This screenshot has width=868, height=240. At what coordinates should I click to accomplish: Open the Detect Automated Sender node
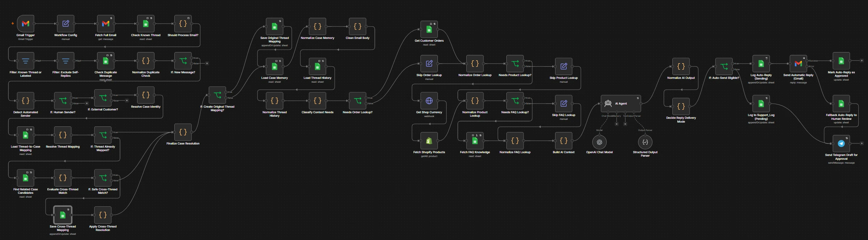coord(25,101)
